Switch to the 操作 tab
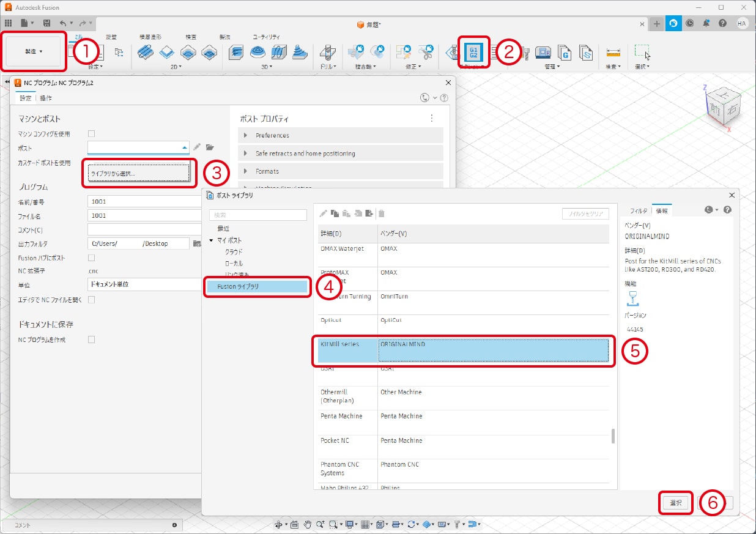Image resolution: width=756 pixels, height=534 pixels. (46, 98)
